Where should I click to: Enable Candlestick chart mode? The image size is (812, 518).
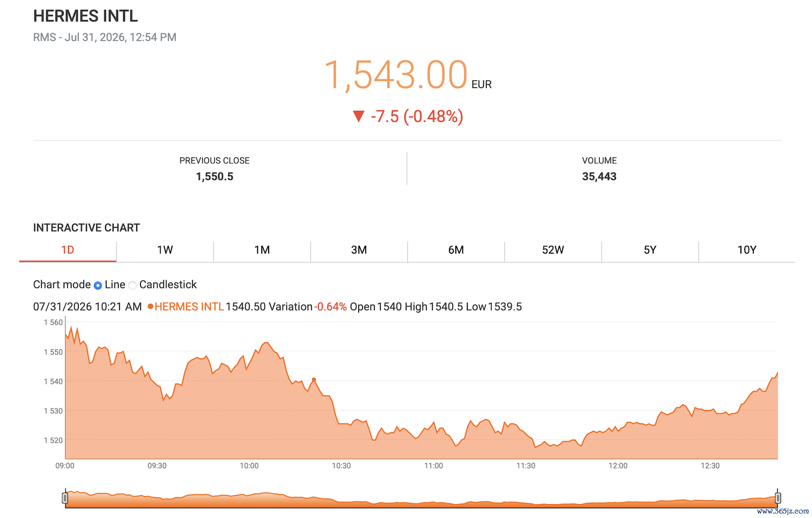[132, 285]
